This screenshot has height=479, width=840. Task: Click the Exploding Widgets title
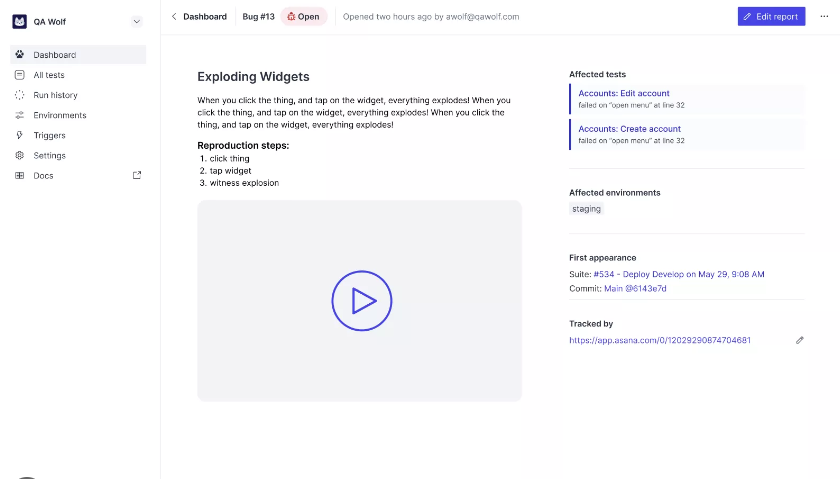pos(253,77)
